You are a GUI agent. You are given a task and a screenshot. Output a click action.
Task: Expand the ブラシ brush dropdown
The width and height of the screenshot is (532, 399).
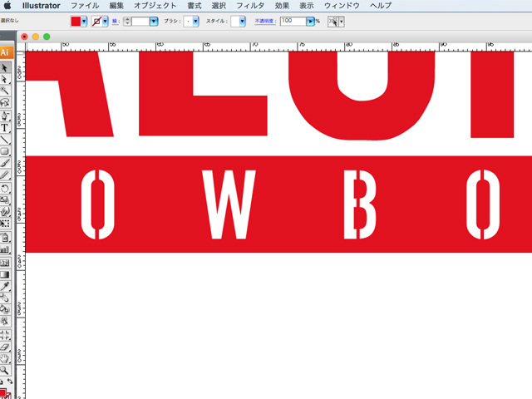pyautogui.click(x=195, y=21)
